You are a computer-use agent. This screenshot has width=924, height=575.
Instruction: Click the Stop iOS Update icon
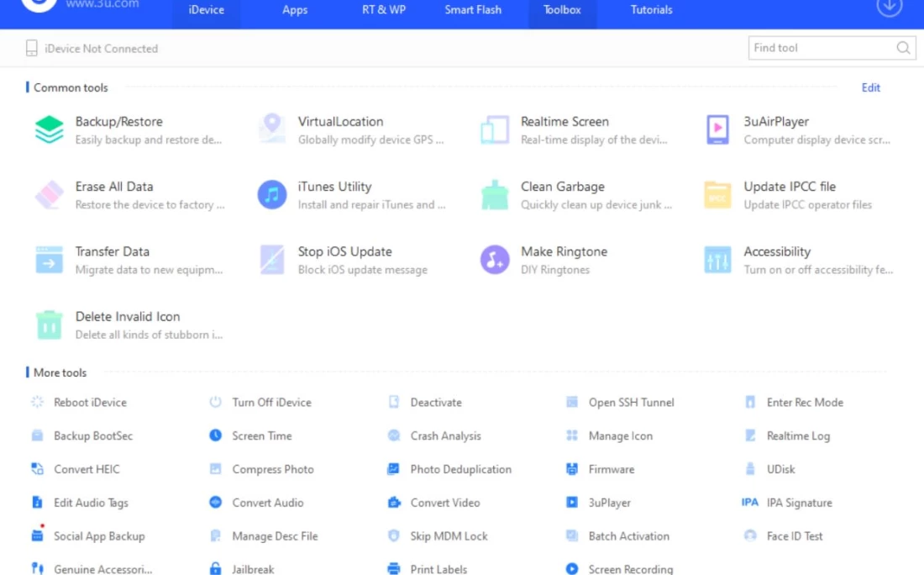(x=272, y=260)
